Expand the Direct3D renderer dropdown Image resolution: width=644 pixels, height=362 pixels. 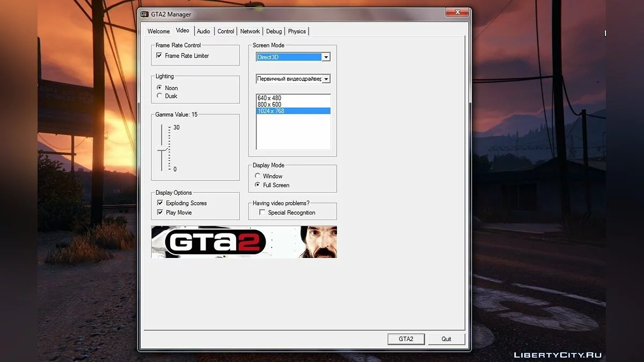[326, 57]
